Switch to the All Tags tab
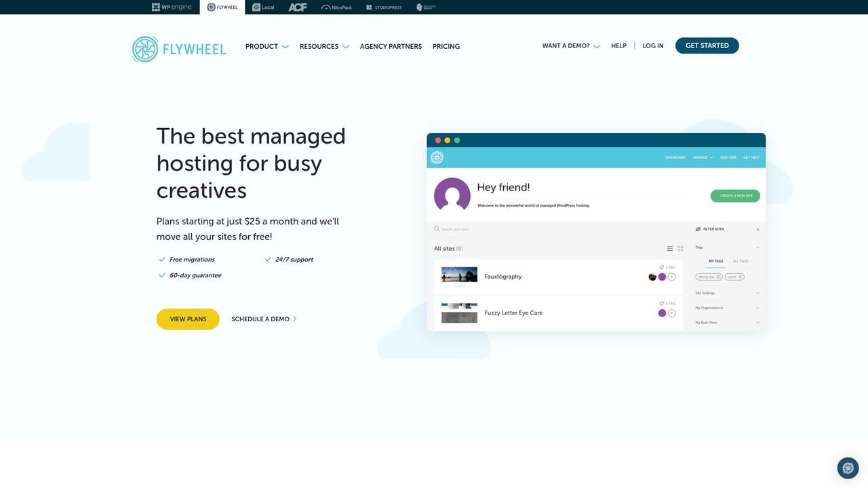 click(x=740, y=261)
